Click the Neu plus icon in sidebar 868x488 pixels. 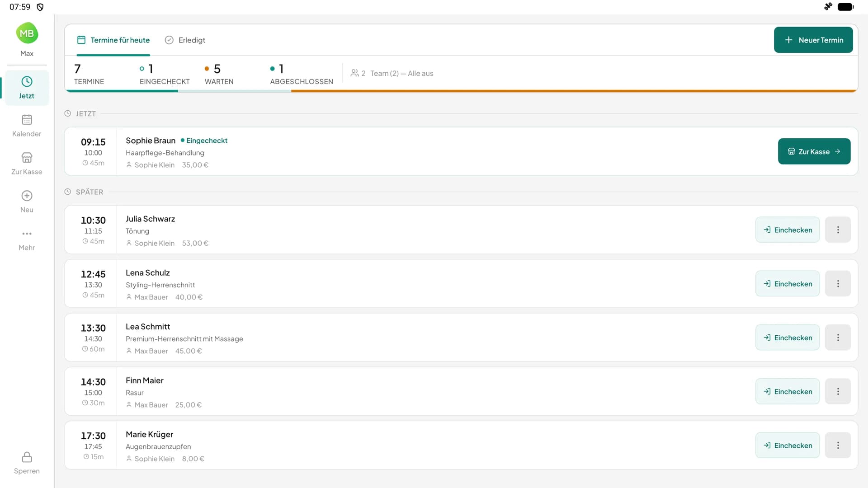27,196
